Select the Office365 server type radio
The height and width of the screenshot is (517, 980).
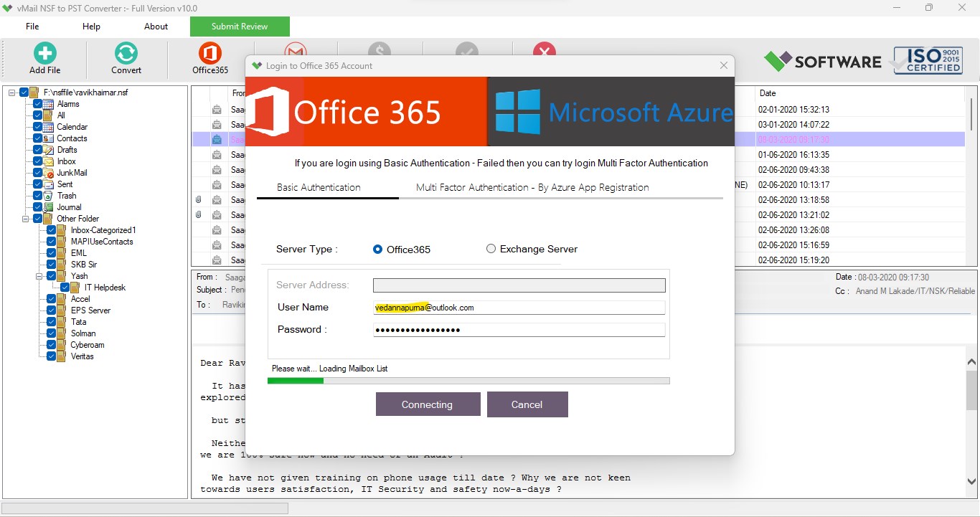point(378,250)
